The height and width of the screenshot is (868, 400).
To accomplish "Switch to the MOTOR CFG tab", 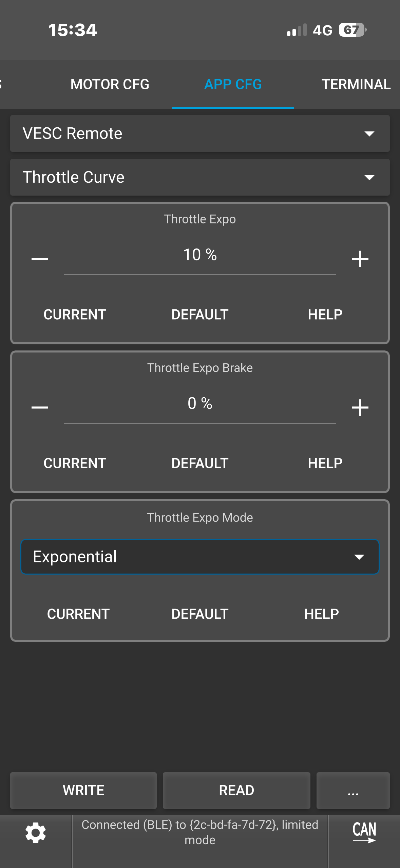I will coord(110,84).
